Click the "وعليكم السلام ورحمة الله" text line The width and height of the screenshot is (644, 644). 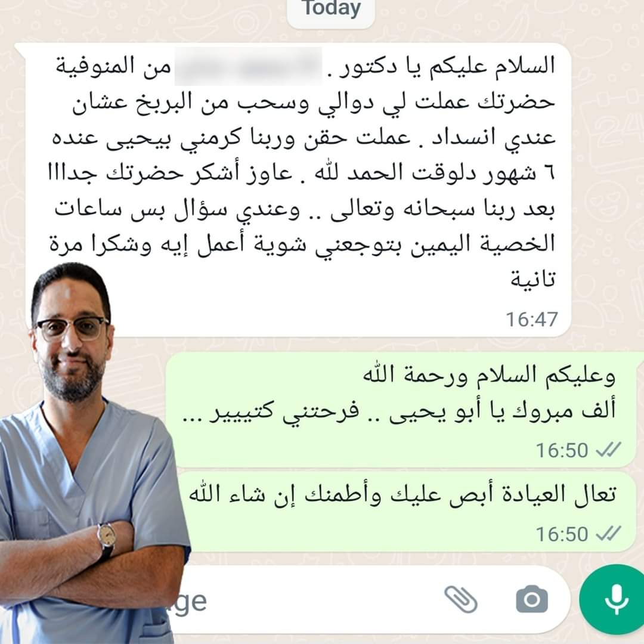click(x=489, y=376)
